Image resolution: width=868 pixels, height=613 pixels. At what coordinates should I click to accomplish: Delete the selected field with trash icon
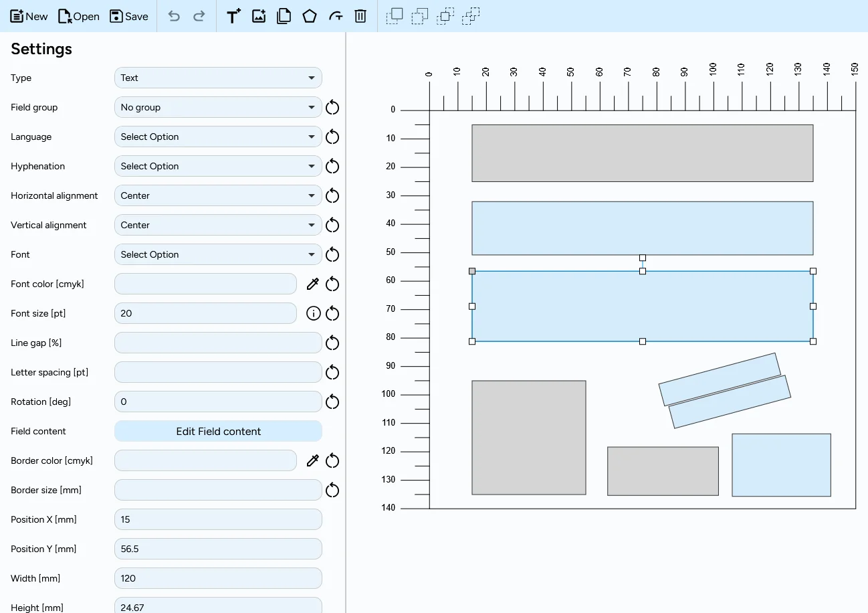pyautogui.click(x=360, y=16)
